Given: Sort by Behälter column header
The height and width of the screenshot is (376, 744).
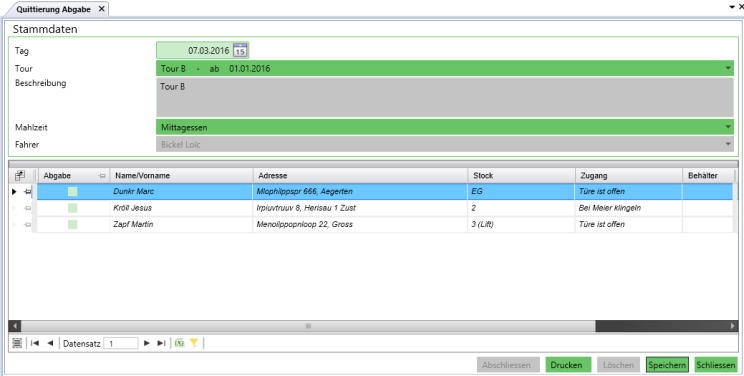Looking at the screenshot, I should 709,176.
